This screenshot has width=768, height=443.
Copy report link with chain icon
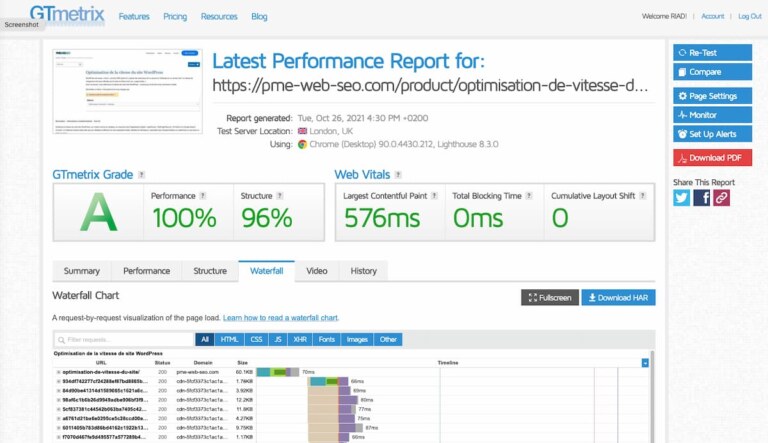click(721, 197)
